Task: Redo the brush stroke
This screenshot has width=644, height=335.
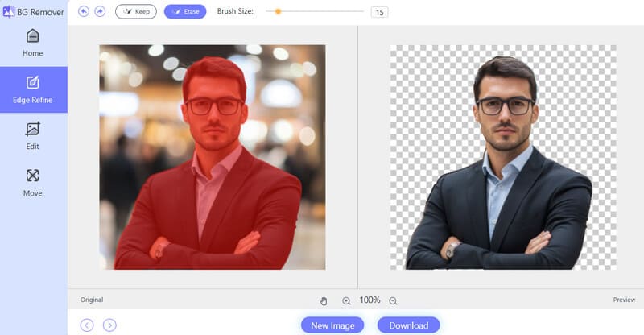Action: click(100, 11)
